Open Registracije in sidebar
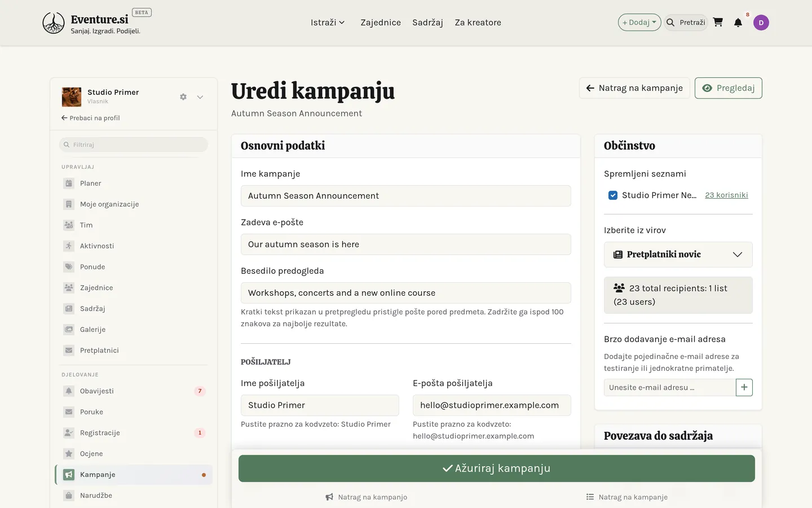This screenshot has width=812, height=508. coord(134,433)
